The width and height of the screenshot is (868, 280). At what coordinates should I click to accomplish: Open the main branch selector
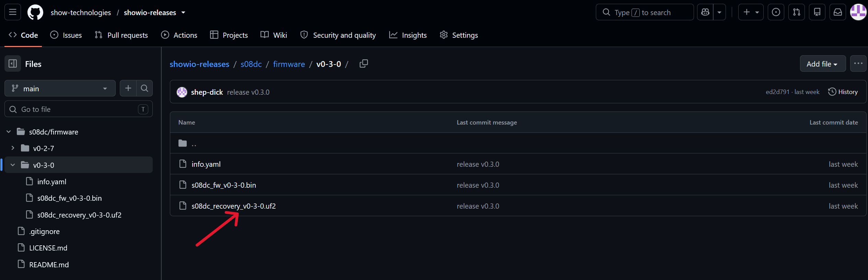[x=60, y=89]
